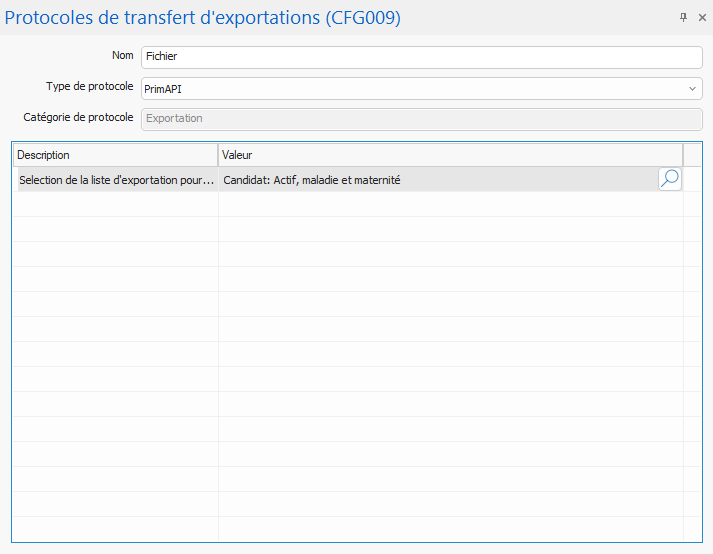
Task: Sort by the Valeur column header
Action: (449, 155)
